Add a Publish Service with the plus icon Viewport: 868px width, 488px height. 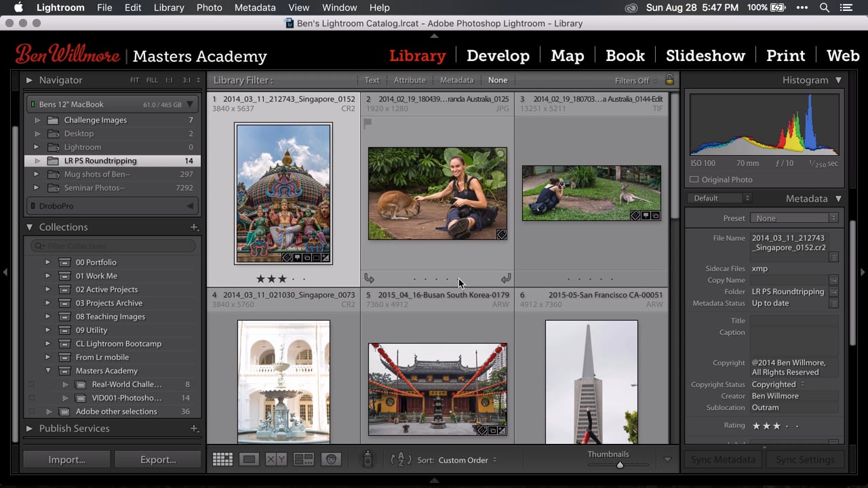[x=194, y=428]
